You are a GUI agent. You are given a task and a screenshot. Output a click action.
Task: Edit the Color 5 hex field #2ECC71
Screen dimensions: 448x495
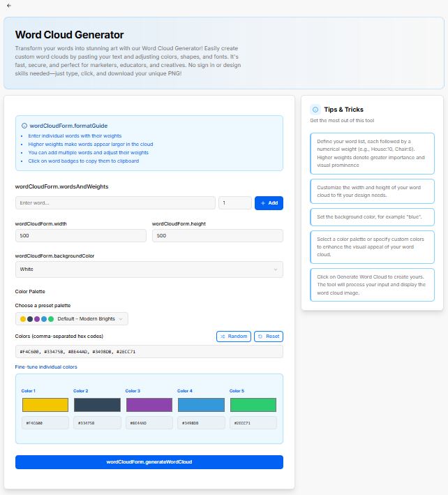253,423
